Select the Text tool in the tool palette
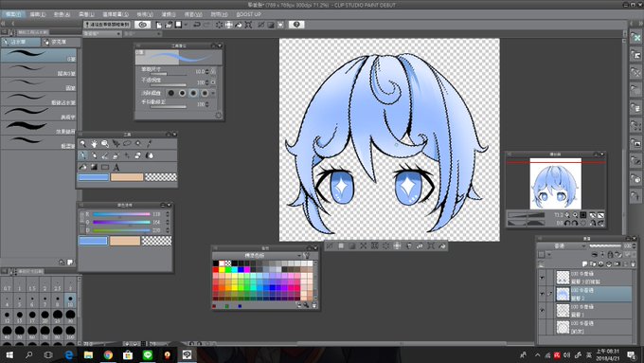 116,167
